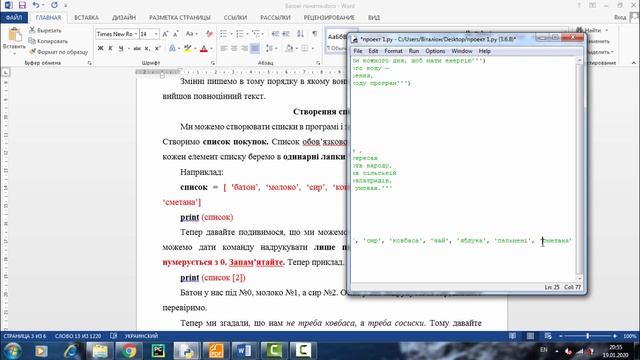Open shading color dropdown
The image size is (640, 360).
[296, 49]
